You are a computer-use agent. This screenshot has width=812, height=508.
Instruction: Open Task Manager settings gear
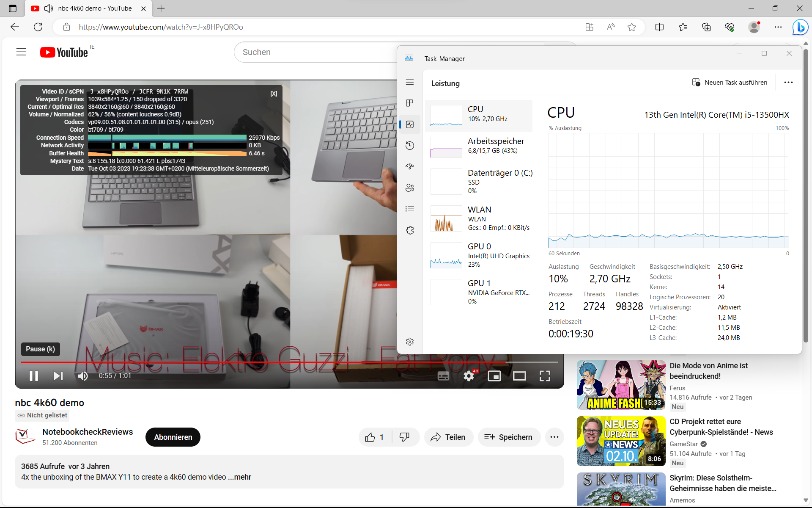(x=409, y=342)
